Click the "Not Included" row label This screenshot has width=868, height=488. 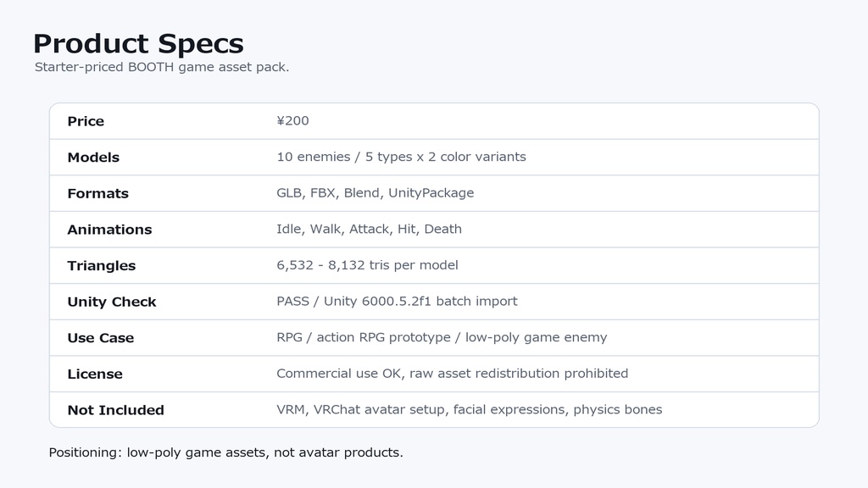115,410
